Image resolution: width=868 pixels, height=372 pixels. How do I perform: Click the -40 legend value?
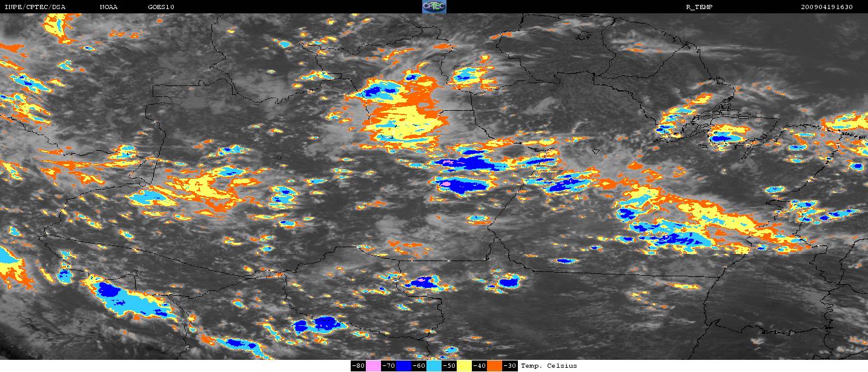click(x=480, y=366)
